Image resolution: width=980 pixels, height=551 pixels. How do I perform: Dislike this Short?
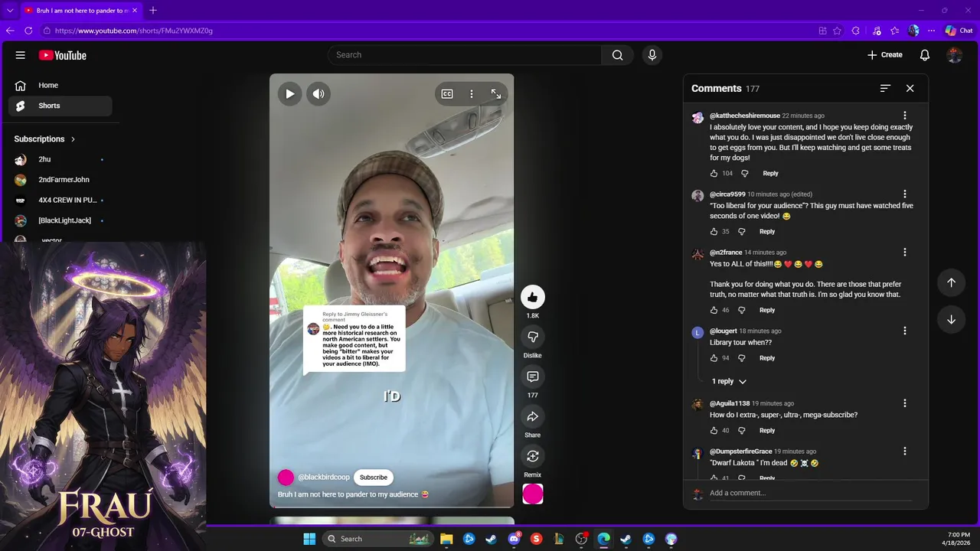532,337
